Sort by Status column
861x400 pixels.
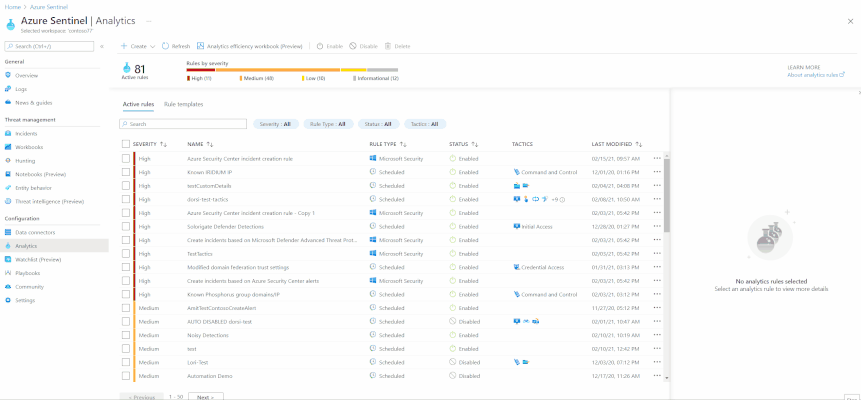click(463, 144)
